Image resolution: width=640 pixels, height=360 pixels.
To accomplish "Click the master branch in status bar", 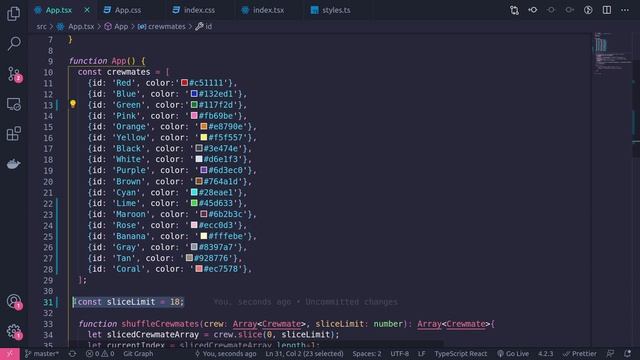I will (x=42, y=354).
